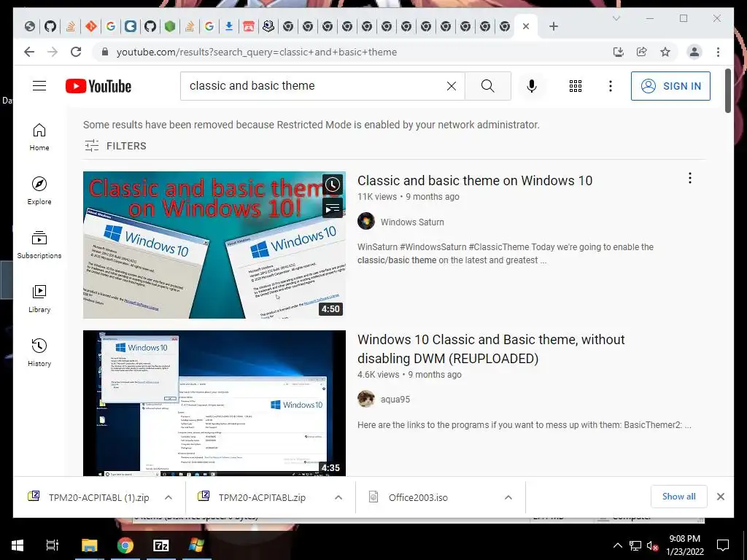
Task: Start voice search with microphone icon
Action: coord(532,86)
